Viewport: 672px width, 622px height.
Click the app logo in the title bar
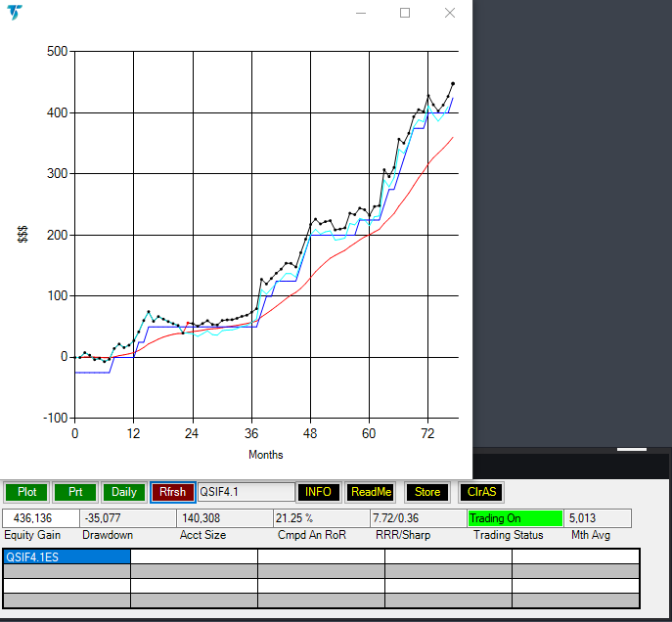pos(16,13)
